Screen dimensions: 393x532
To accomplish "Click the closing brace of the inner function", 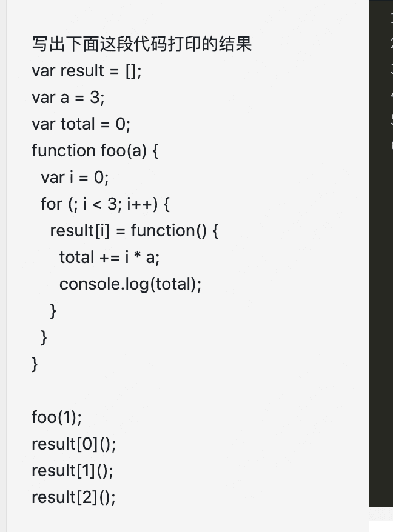I will [x=53, y=311].
